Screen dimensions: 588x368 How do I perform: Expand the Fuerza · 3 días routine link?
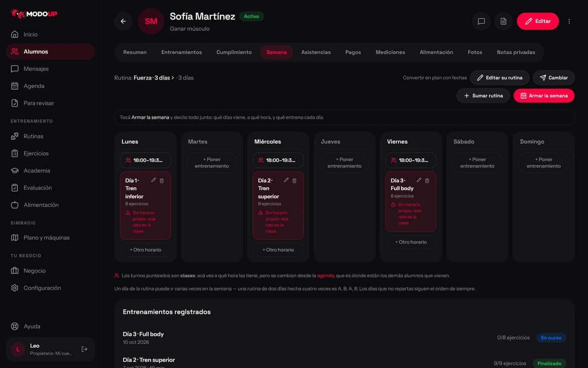point(154,78)
